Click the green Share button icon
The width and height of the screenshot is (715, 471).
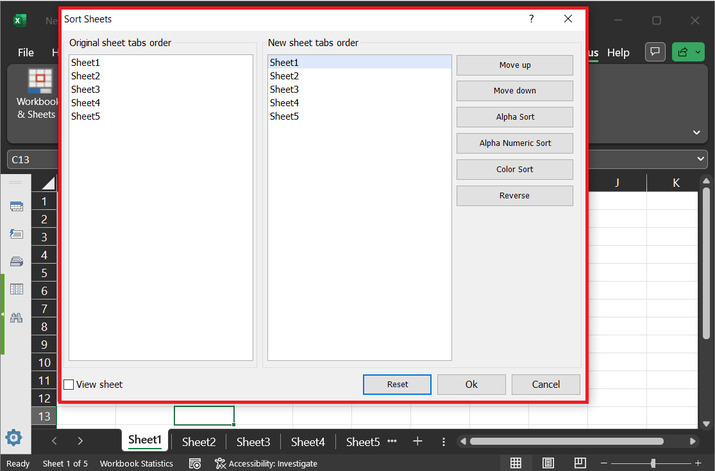coord(683,52)
